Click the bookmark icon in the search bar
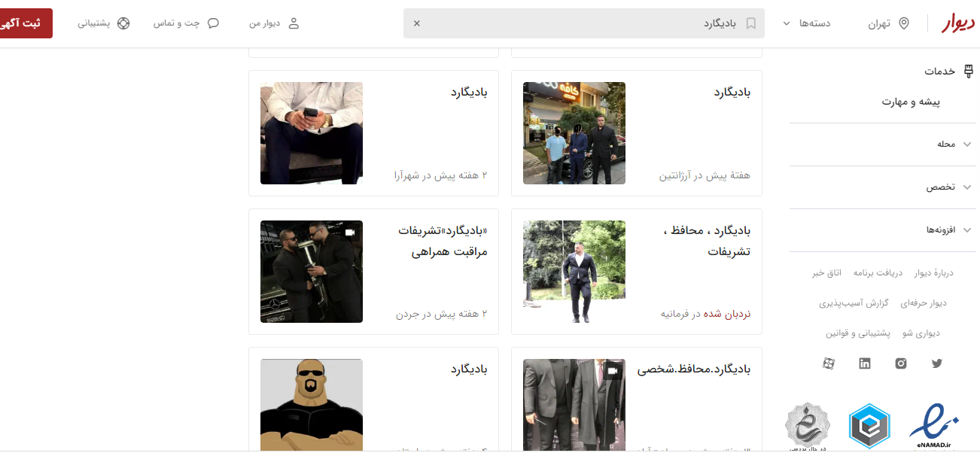 point(750,23)
